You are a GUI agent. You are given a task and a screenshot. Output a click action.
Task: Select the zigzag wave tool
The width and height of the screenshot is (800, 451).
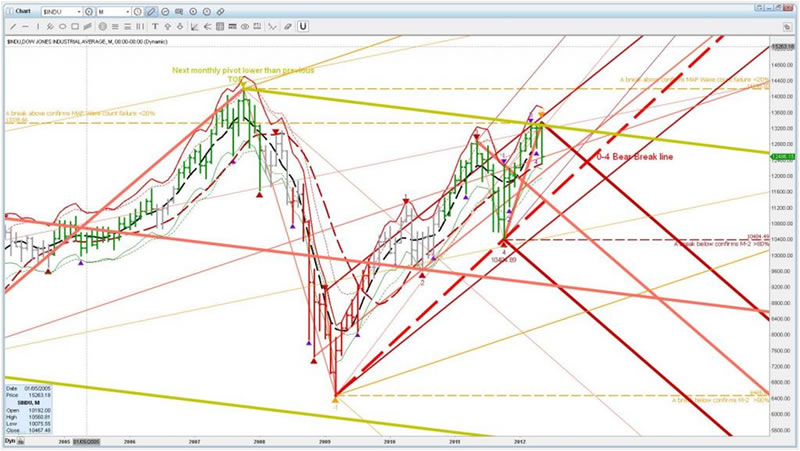pyautogui.click(x=272, y=27)
